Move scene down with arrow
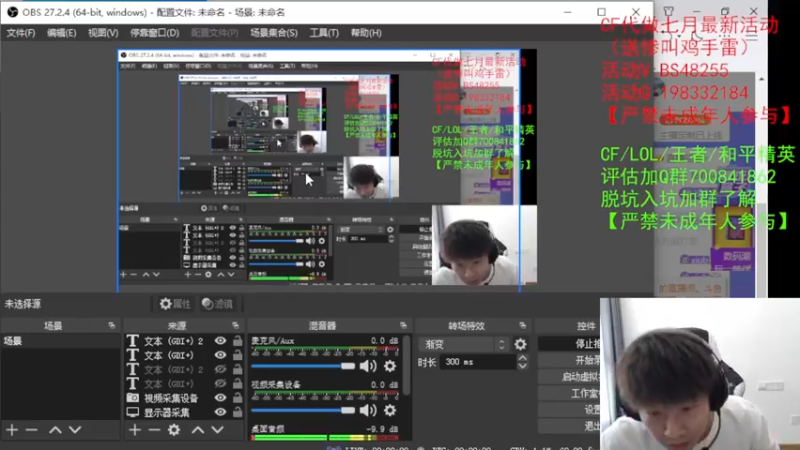800x450 pixels. [x=75, y=430]
